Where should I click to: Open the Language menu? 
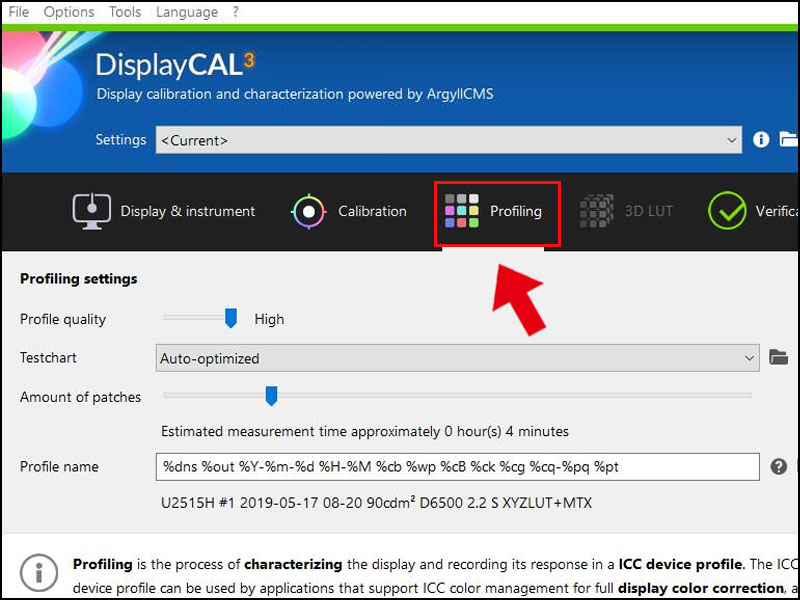tap(187, 12)
